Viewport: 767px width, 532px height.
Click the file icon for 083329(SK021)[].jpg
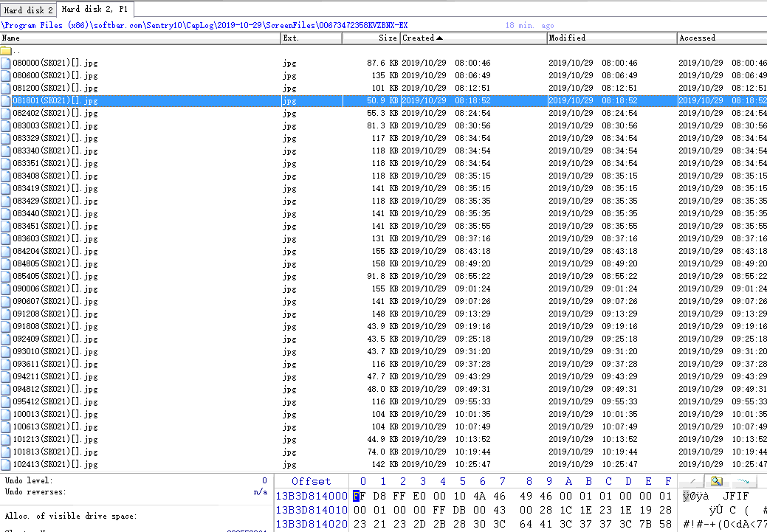(5, 139)
